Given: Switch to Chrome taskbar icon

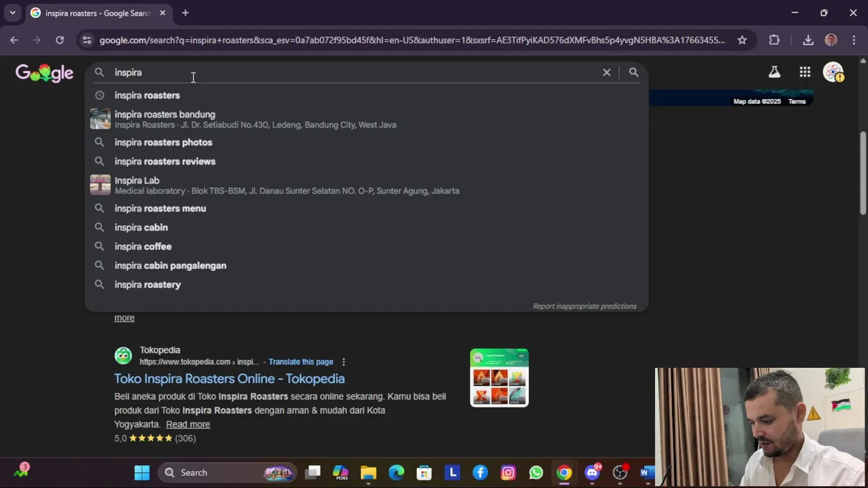Looking at the screenshot, I should pos(564,472).
